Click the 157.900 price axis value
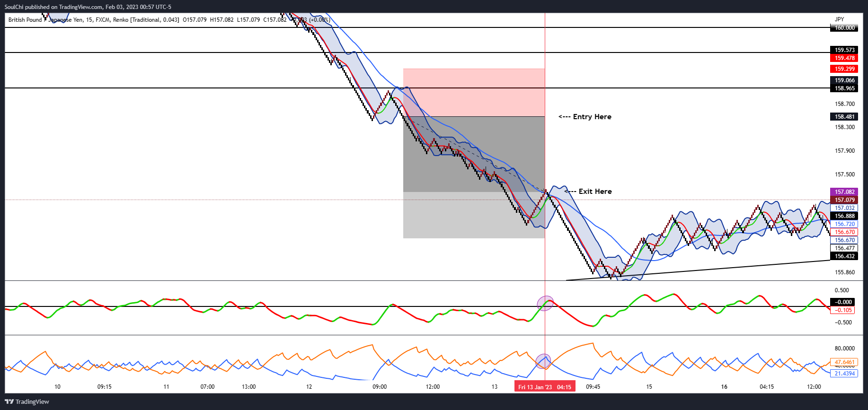This screenshot has width=868, height=410. pos(845,151)
